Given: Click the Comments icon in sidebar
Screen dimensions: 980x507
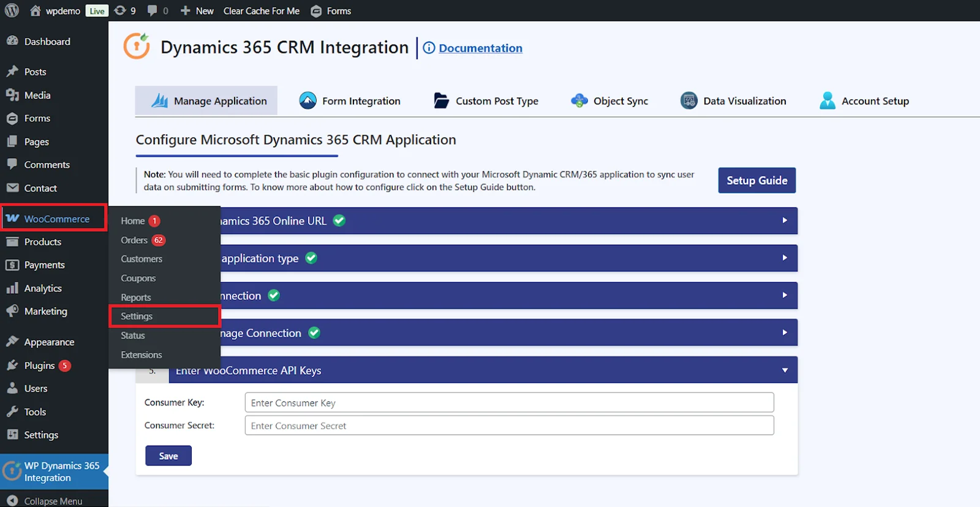Looking at the screenshot, I should (12, 164).
